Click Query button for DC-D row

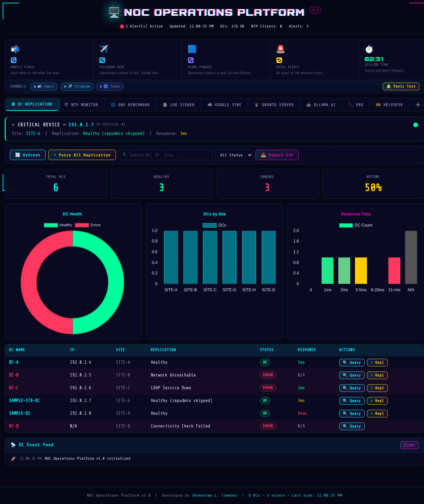coord(352,426)
